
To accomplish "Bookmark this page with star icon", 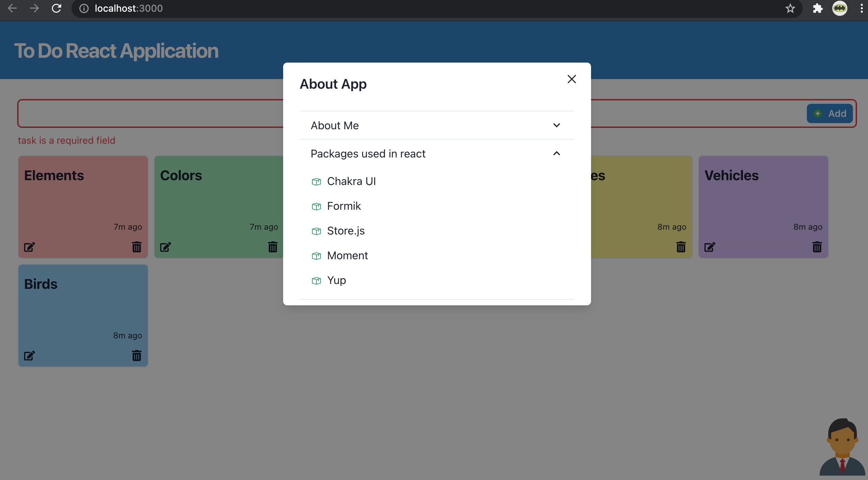I will [x=790, y=8].
